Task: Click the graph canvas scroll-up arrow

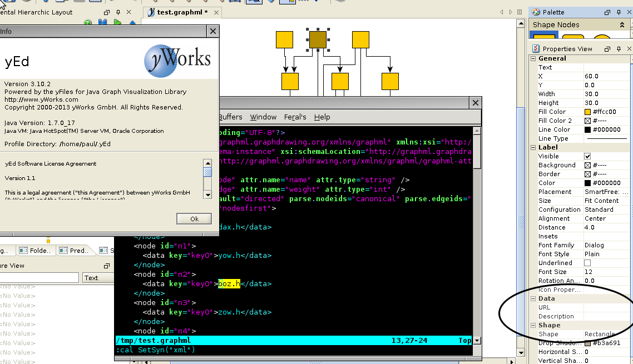Action: pos(521,23)
